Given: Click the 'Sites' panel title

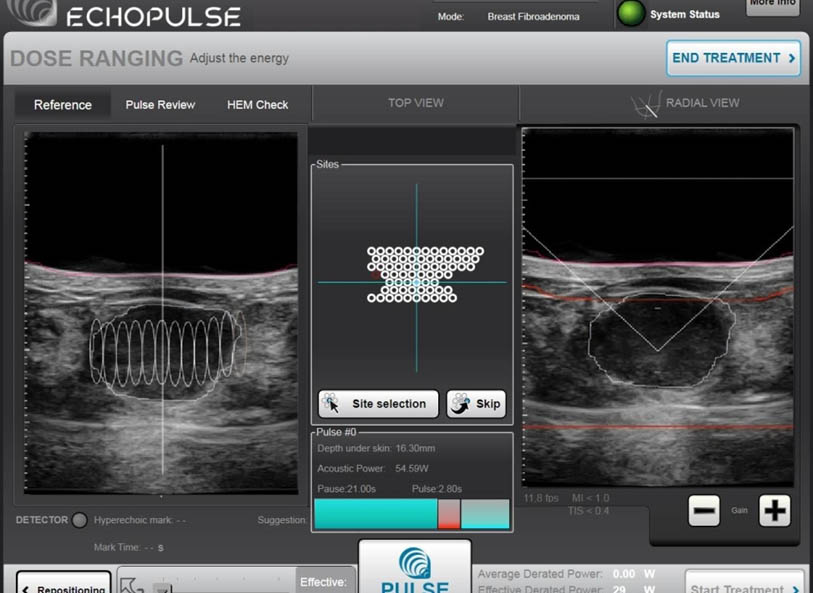Looking at the screenshot, I should 327,164.
